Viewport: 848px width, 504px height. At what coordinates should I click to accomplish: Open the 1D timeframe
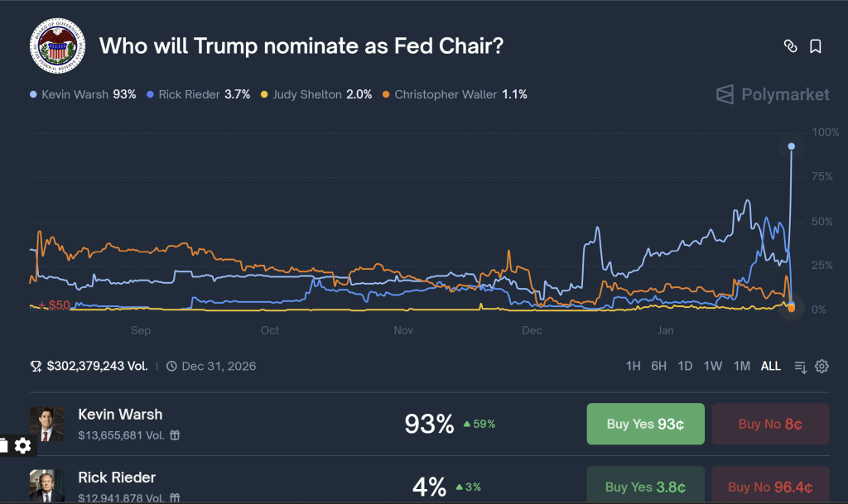[x=685, y=365]
